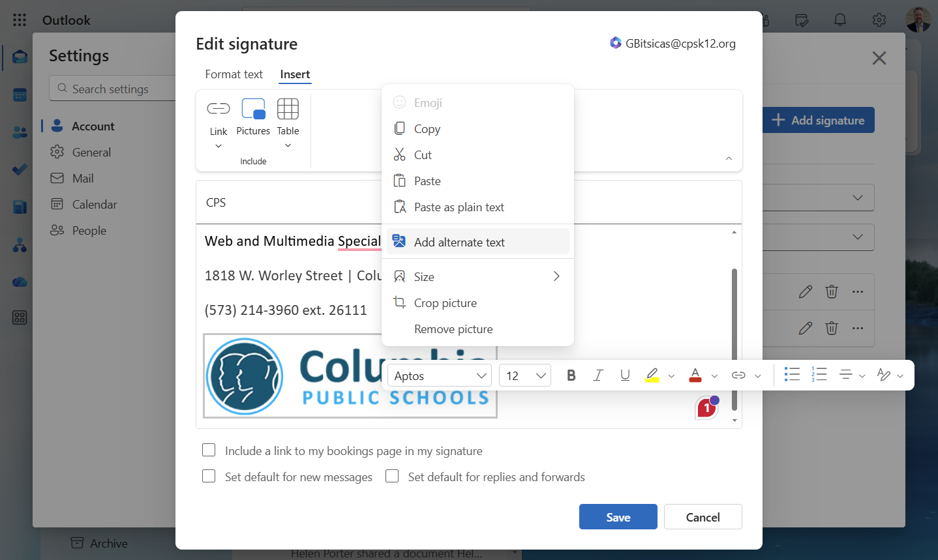Apply italic formatting in floating toolbar
The height and width of the screenshot is (560, 938).
click(598, 376)
